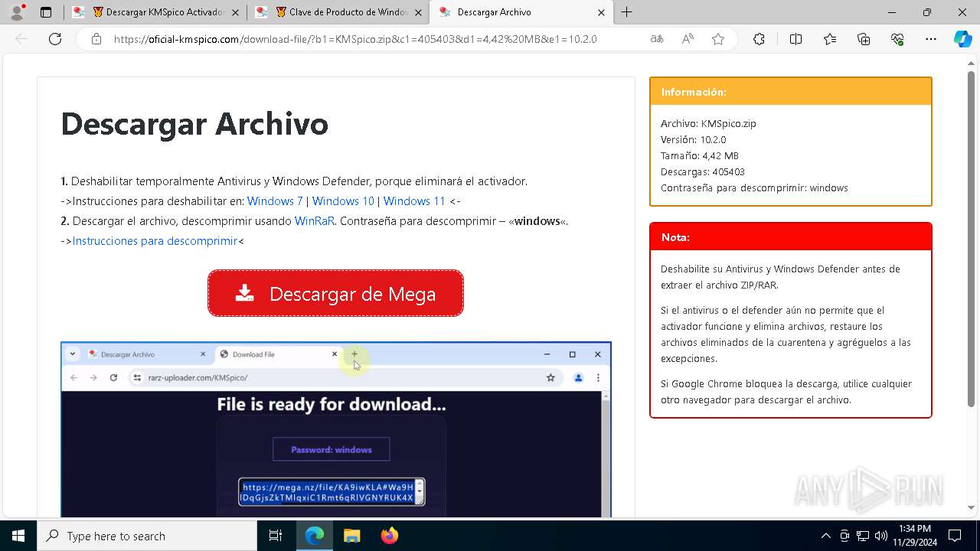
Task: Follow the WinRaR link
Action: pyautogui.click(x=315, y=221)
